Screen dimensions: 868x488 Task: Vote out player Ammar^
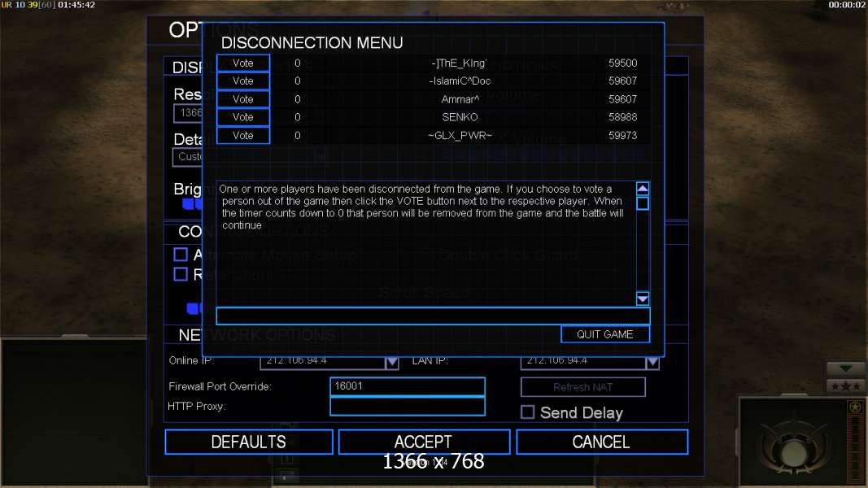click(x=243, y=99)
